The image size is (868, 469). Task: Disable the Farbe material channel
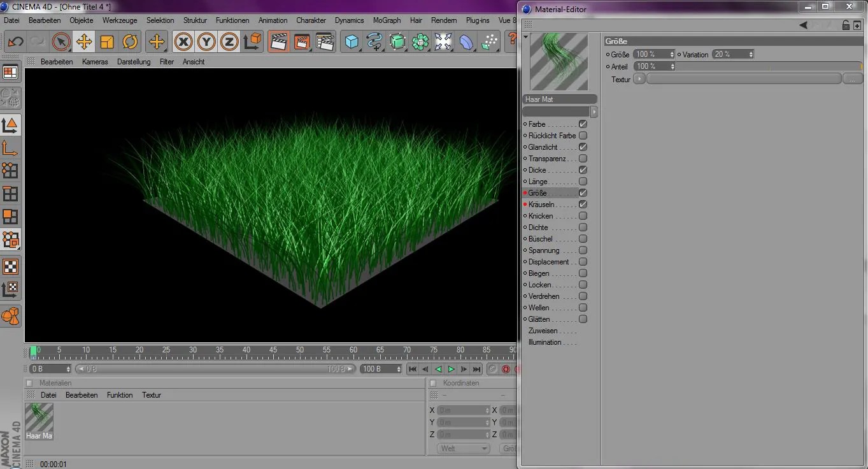point(583,124)
